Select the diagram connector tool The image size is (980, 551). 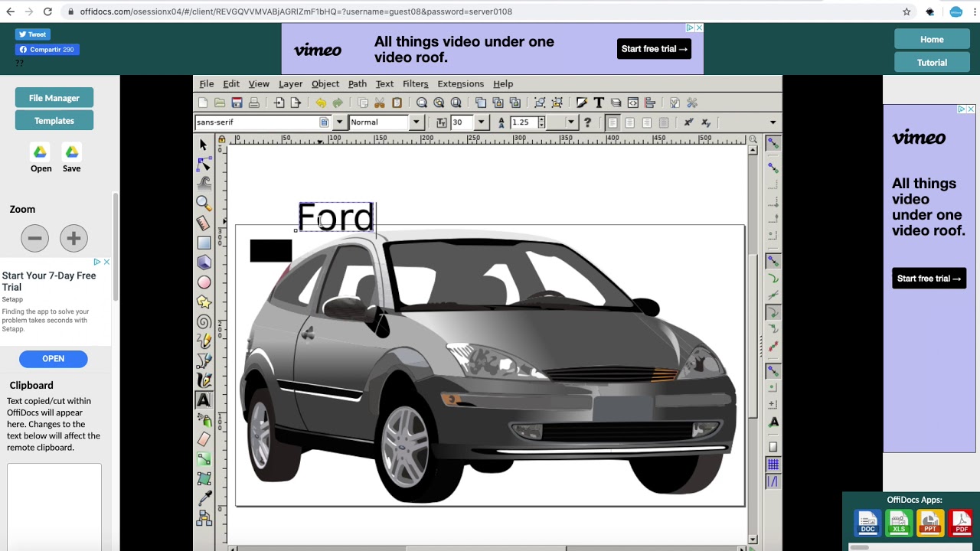click(x=204, y=519)
